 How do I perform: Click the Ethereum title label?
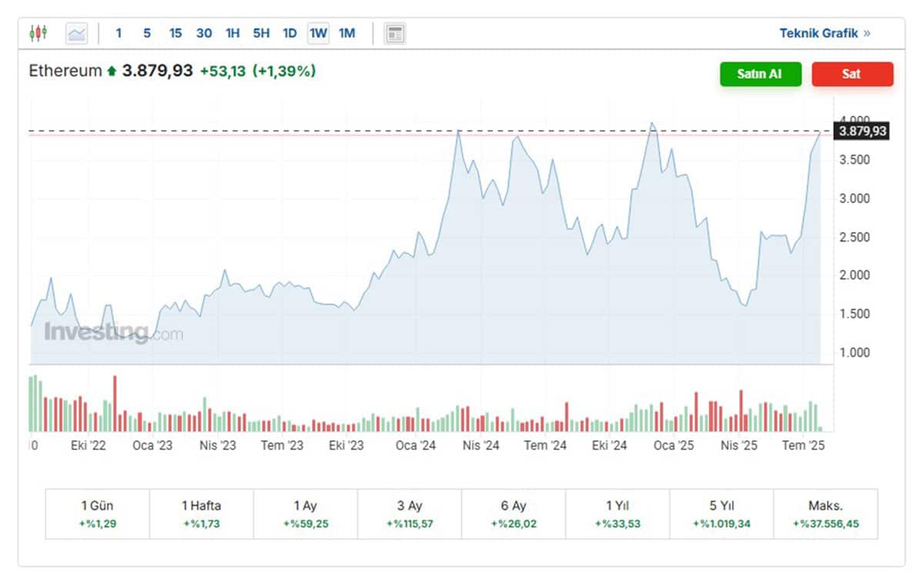(65, 71)
